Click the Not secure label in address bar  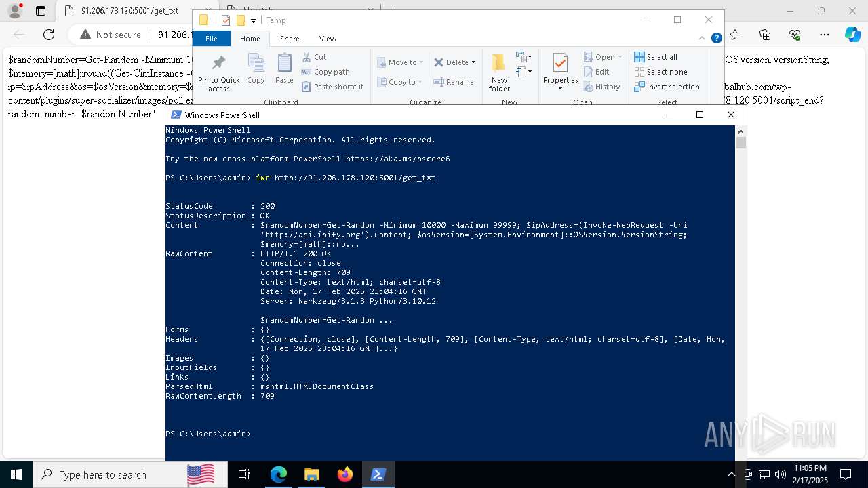click(x=118, y=35)
